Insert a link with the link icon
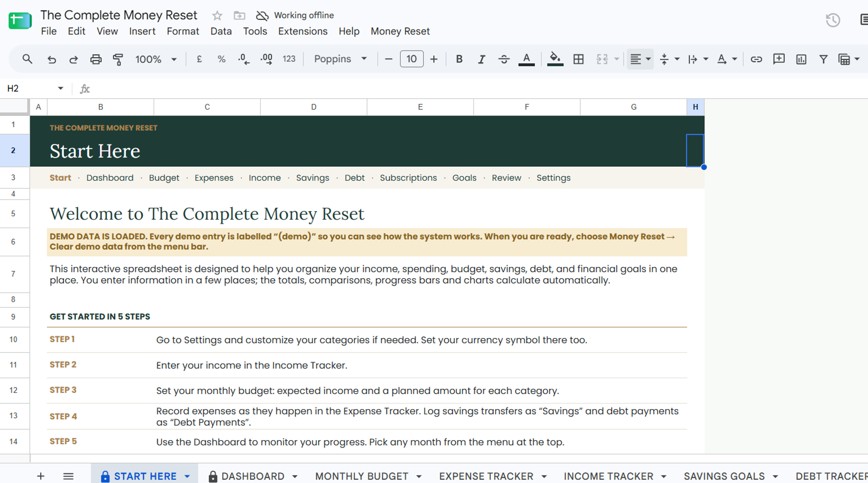Image resolution: width=868 pixels, height=483 pixels. click(x=756, y=59)
